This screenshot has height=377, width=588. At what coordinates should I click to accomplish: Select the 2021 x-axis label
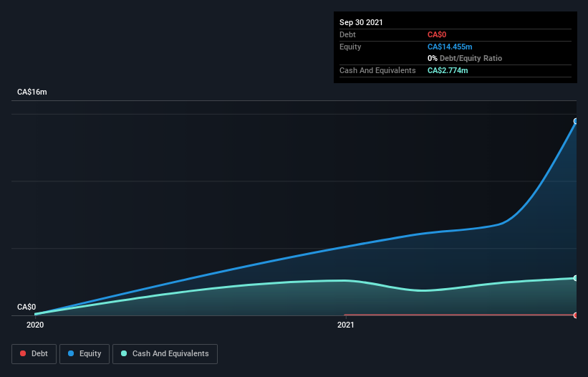[346, 325]
